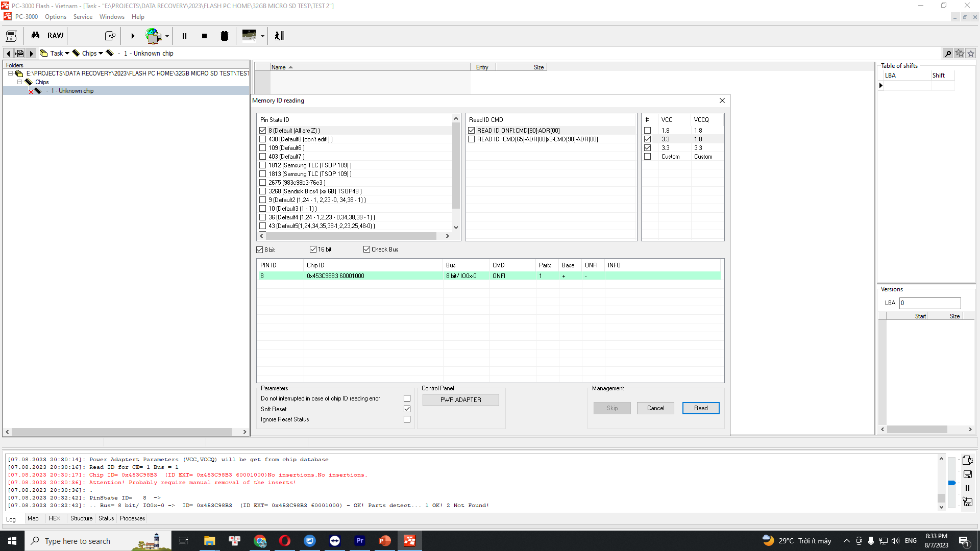Collapse the project root folder node
The image size is (980, 551).
(x=10, y=73)
